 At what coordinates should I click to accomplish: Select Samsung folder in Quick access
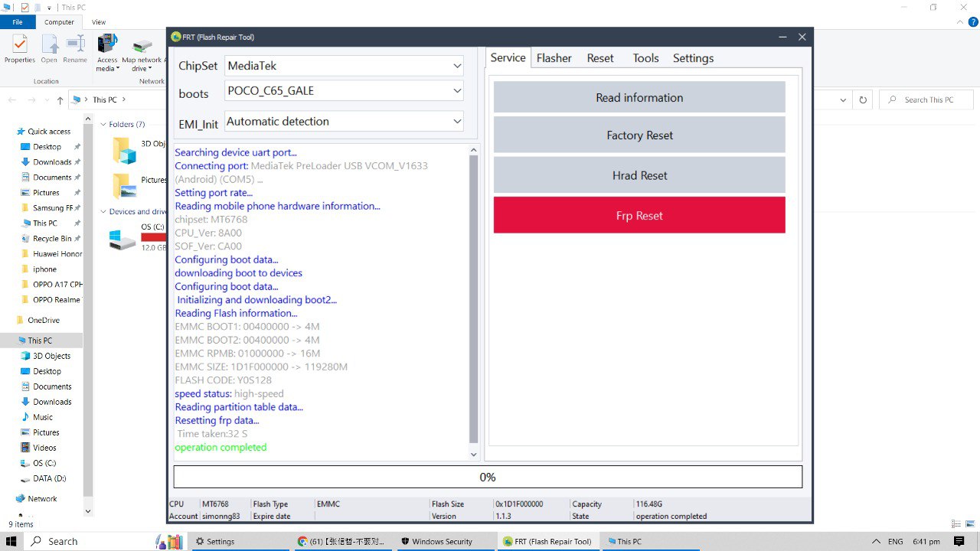pyautogui.click(x=52, y=208)
